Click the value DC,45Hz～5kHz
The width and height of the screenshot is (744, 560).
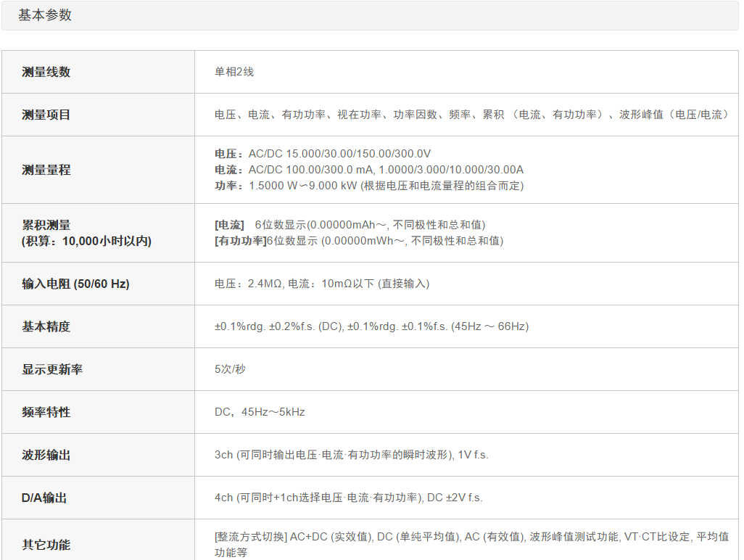pyautogui.click(x=260, y=412)
